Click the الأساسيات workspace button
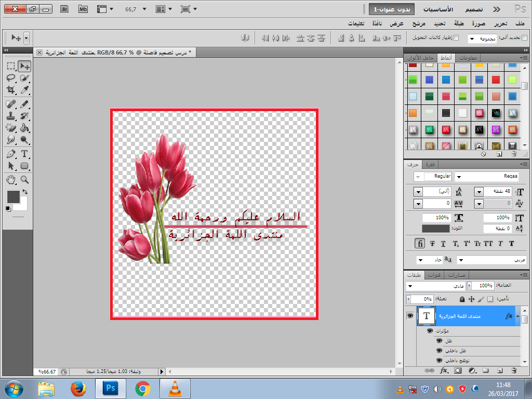Image resolution: width=532 pixels, height=399 pixels. (x=438, y=9)
